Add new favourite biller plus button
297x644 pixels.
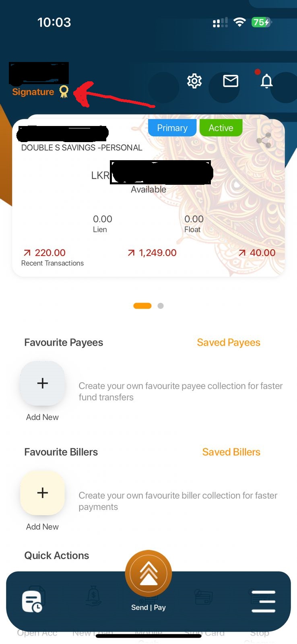42,493
